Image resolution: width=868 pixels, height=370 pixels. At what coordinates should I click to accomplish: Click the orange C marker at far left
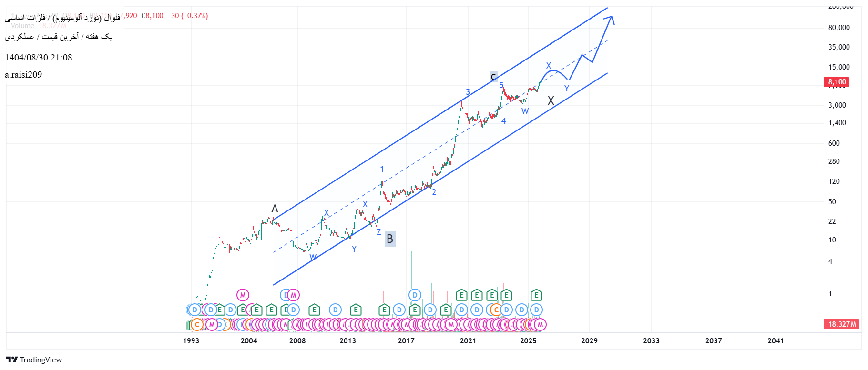tap(196, 325)
